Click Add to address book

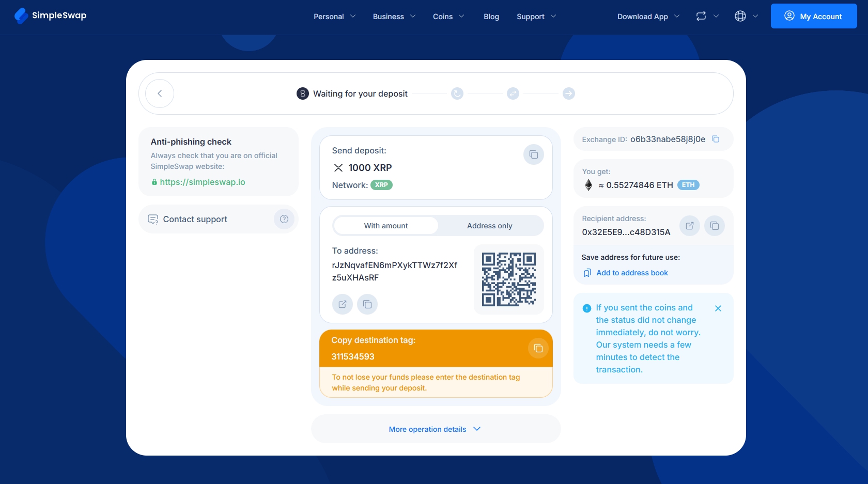coord(632,273)
